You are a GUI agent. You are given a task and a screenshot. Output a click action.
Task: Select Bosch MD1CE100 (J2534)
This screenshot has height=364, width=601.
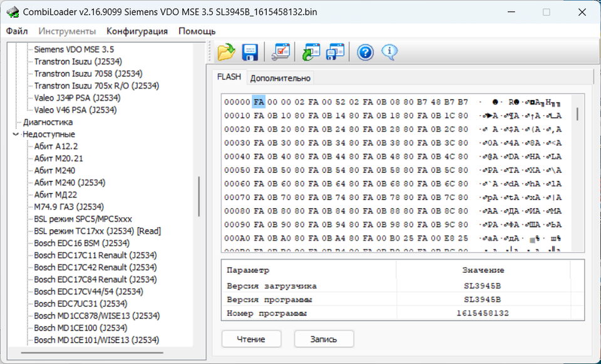(x=81, y=328)
